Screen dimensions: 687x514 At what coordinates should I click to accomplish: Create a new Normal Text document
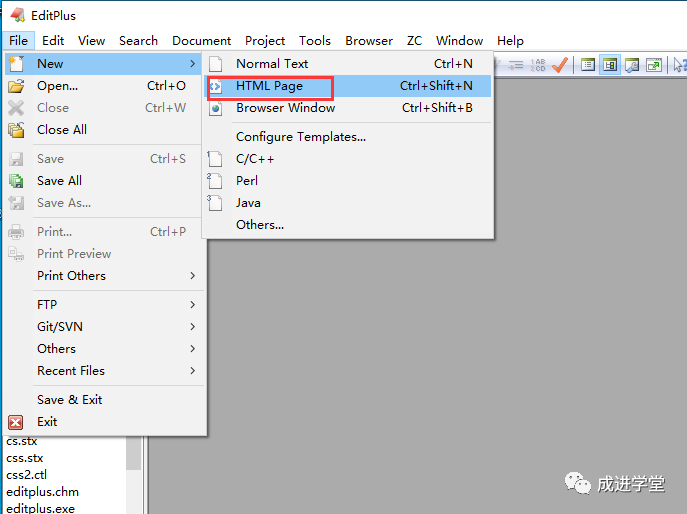point(348,64)
